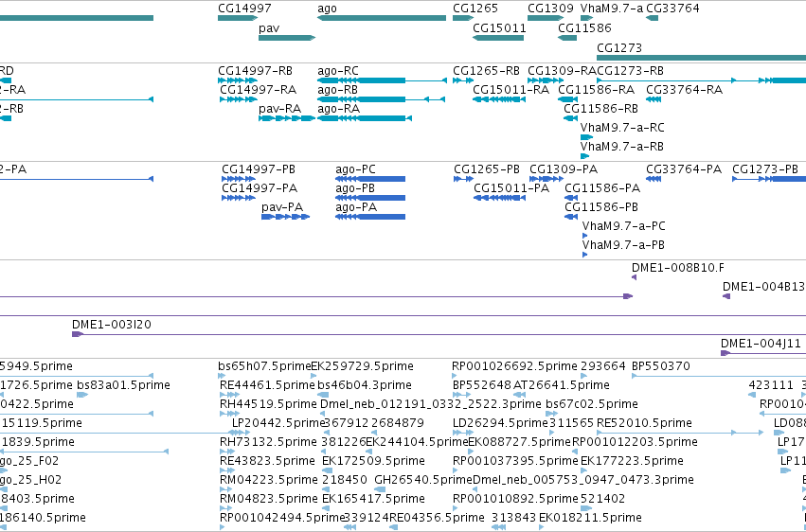Select EST EK177223.5prime

583,471
